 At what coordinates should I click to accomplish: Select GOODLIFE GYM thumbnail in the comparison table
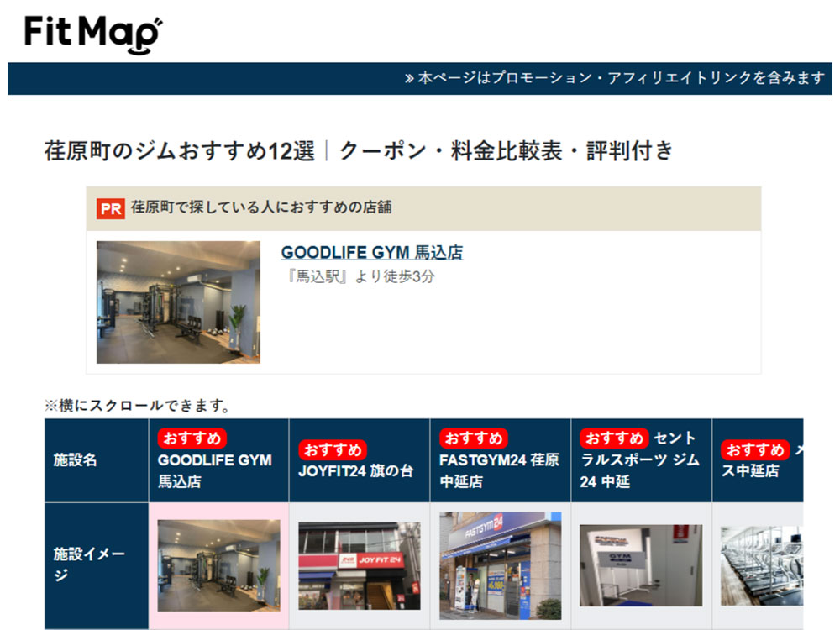tap(218, 565)
